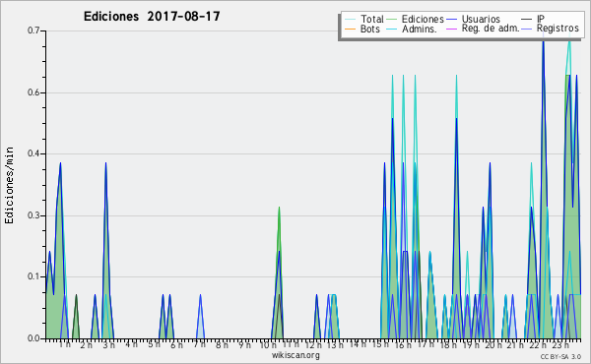Screen dimensions: 591x364
Task: Click the Total legend label
Action: (x=371, y=19)
